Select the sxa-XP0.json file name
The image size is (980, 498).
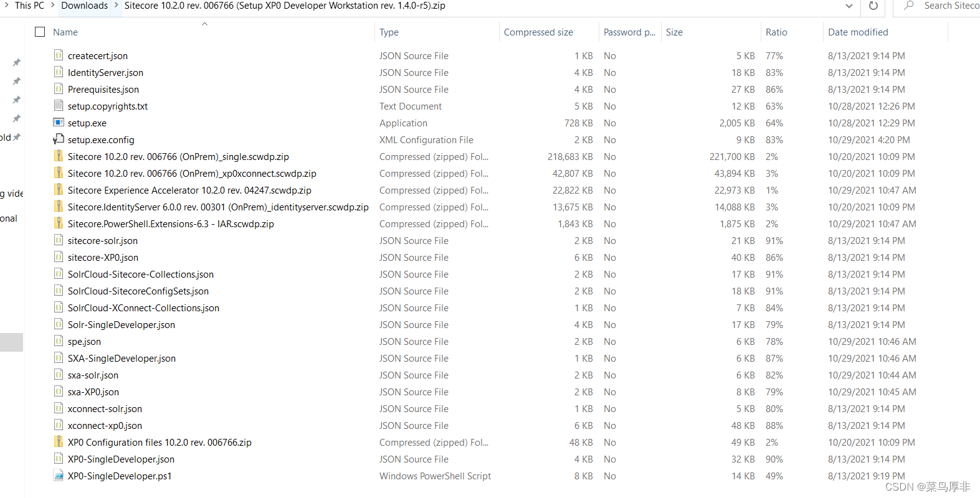(93, 392)
